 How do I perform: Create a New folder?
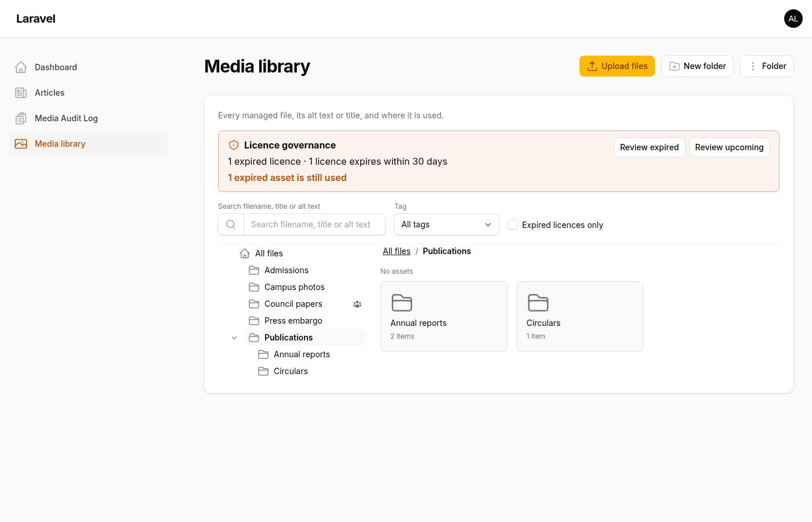[697, 66]
